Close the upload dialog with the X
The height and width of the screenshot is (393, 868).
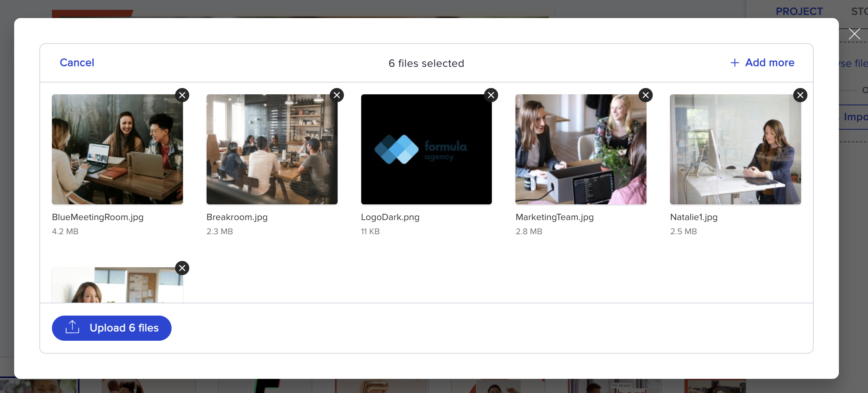[x=854, y=34]
